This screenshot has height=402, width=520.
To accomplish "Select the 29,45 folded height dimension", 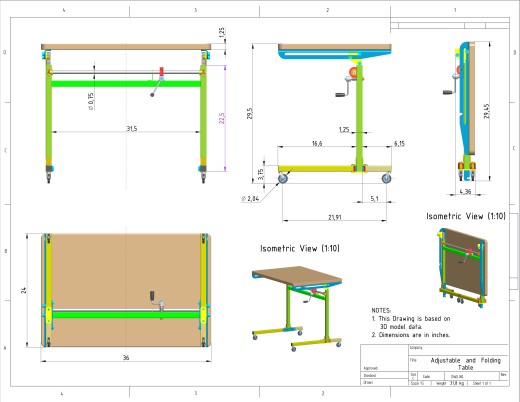I will (487, 111).
